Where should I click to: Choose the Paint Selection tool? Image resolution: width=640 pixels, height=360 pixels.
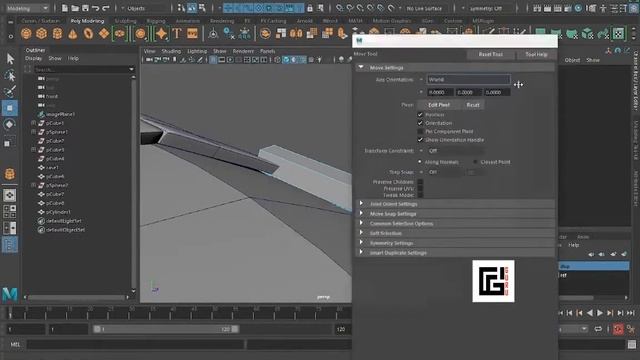pyautogui.click(x=10, y=91)
